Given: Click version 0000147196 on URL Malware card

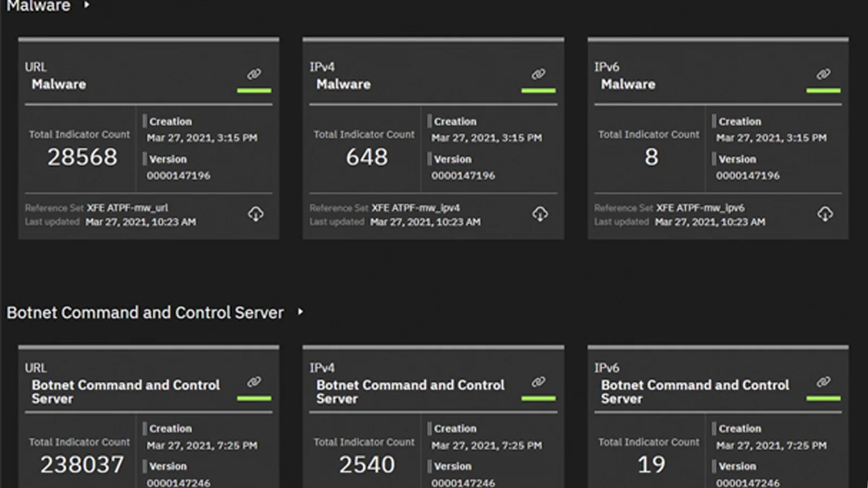Looking at the screenshot, I should point(178,176).
